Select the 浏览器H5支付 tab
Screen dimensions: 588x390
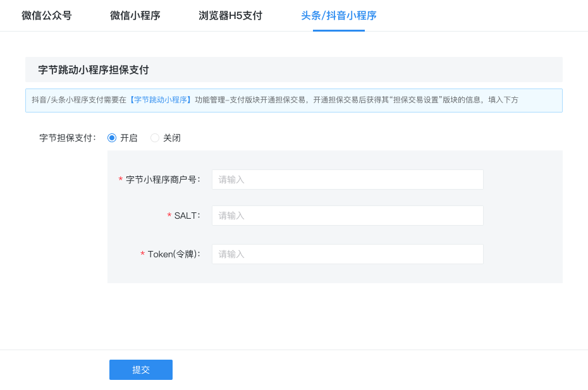[x=230, y=16]
